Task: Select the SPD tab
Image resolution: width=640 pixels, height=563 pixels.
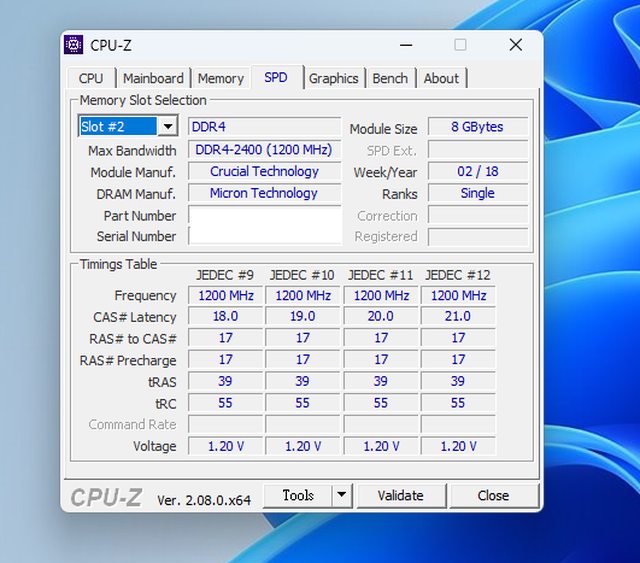Action: (276, 77)
